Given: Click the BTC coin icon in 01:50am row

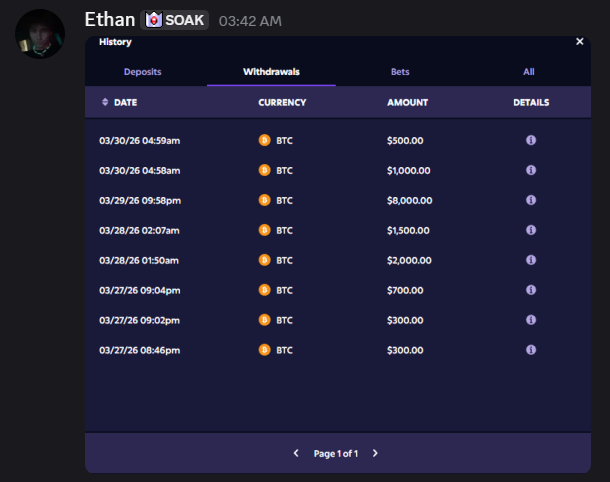Looking at the screenshot, I should 265,260.
